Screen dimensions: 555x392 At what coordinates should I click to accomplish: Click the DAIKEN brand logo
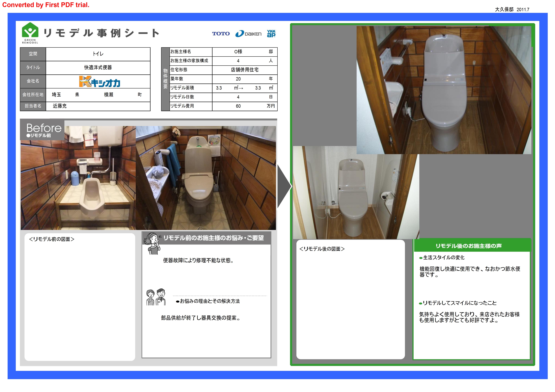(x=248, y=34)
